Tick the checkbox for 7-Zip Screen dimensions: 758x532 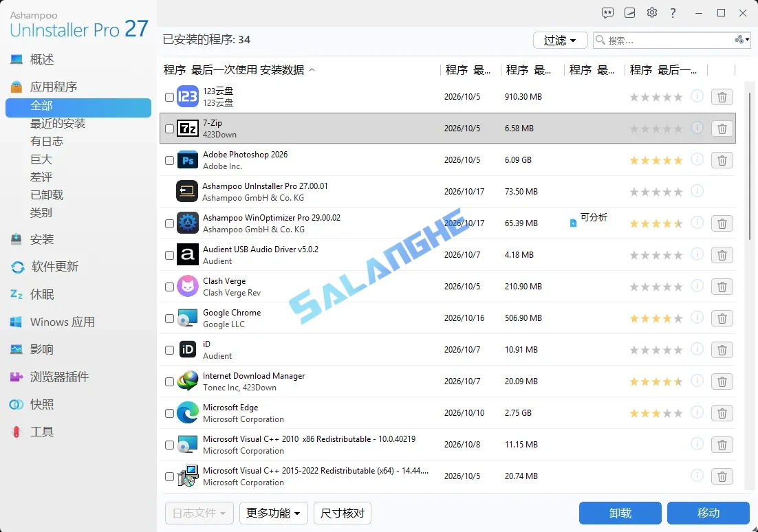click(169, 129)
